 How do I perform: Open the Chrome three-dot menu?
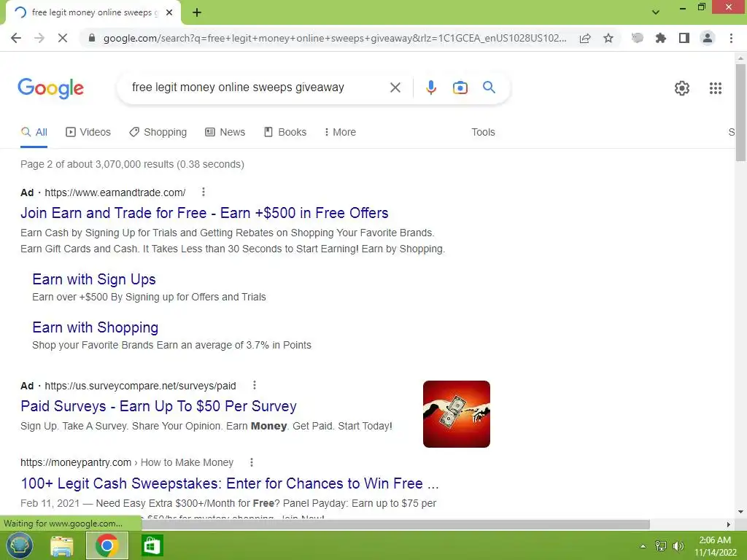[x=731, y=38]
